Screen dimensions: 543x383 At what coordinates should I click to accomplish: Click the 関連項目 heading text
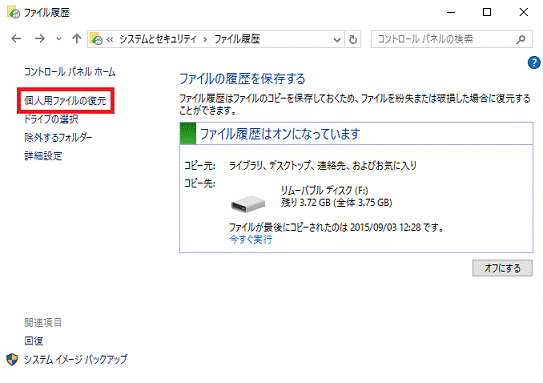point(43,323)
